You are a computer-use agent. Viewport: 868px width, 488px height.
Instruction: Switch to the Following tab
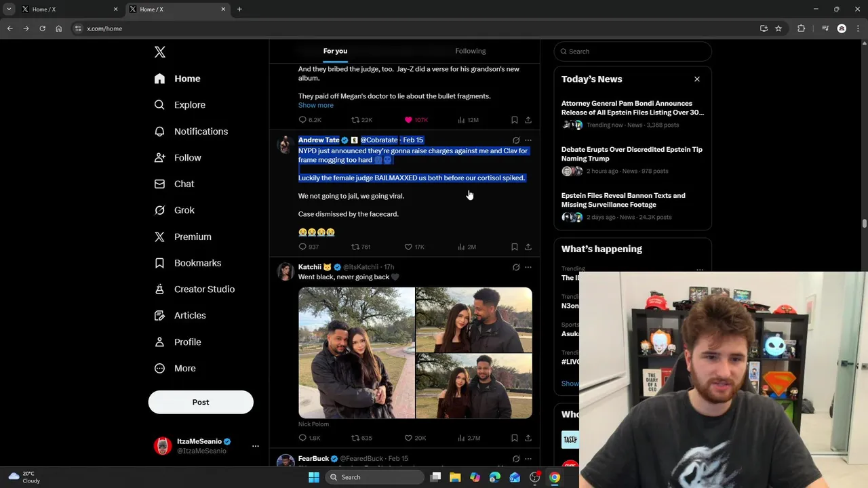(x=471, y=51)
